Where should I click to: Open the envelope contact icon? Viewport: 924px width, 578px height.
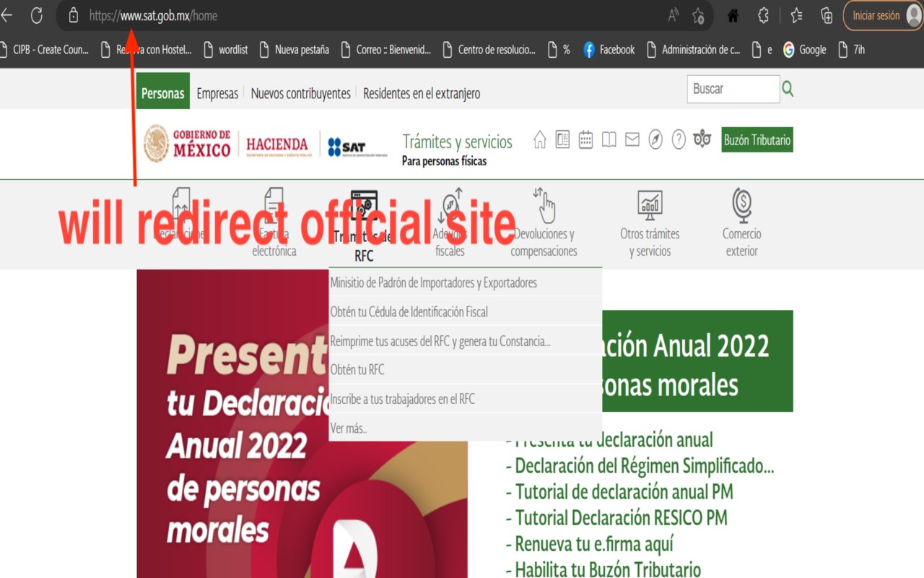(x=632, y=139)
